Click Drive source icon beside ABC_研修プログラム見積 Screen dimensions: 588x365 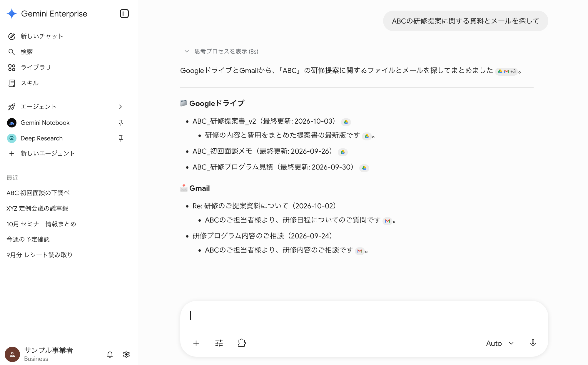[x=364, y=168]
